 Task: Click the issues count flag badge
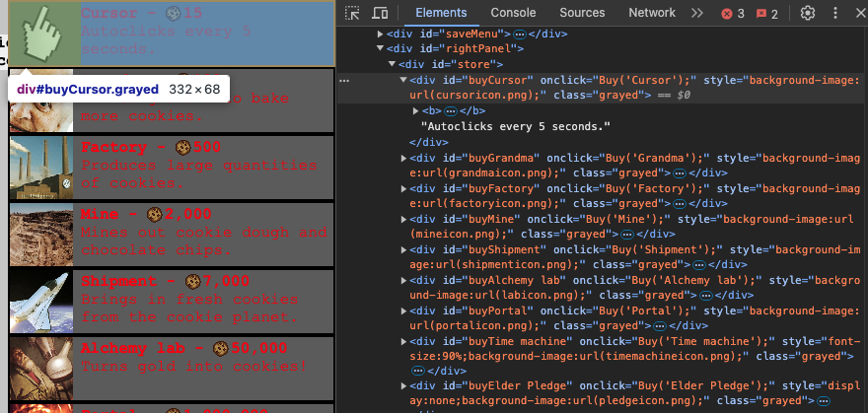click(767, 13)
